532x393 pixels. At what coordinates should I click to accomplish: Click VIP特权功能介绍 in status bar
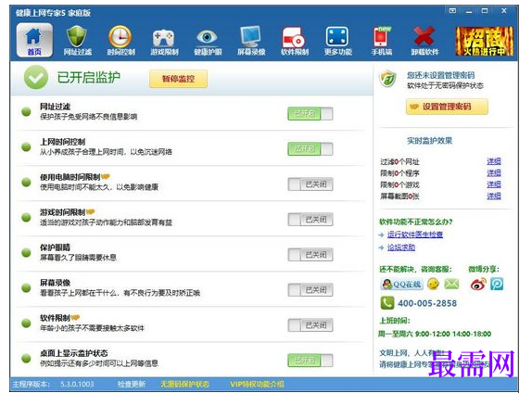tap(257, 384)
